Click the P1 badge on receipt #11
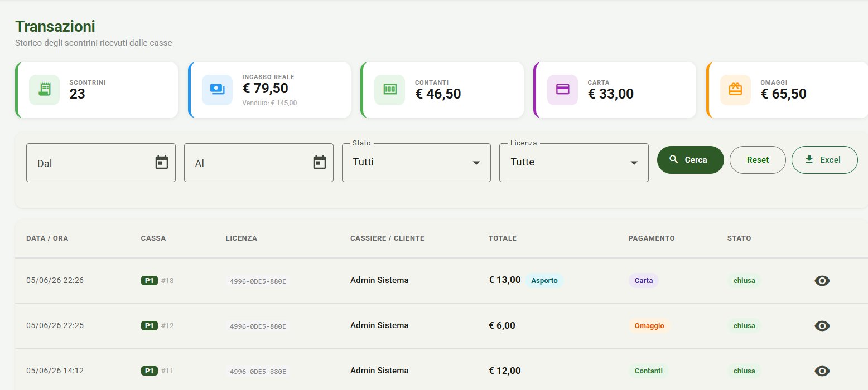 pyautogui.click(x=150, y=370)
